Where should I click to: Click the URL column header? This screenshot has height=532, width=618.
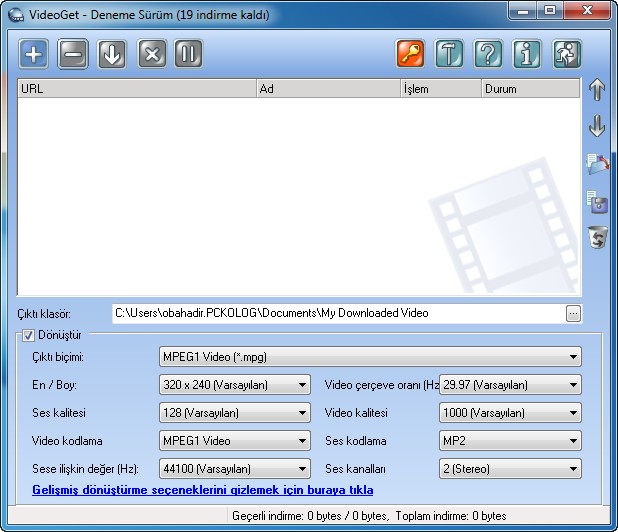point(137,89)
